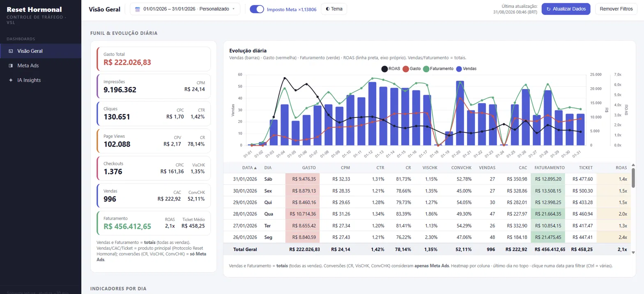Click gasto cell R$ 9.476,35
Image resolution: width=644 pixels, height=294 pixels.
click(x=304, y=179)
